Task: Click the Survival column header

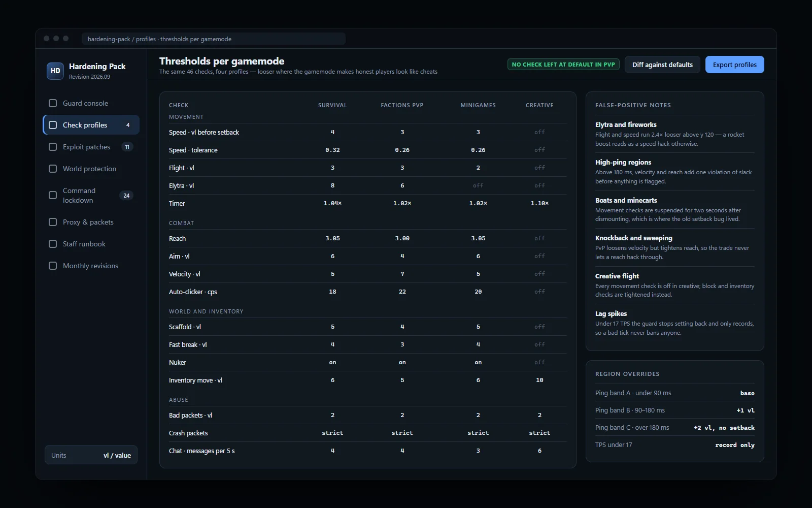Action: [x=332, y=105]
